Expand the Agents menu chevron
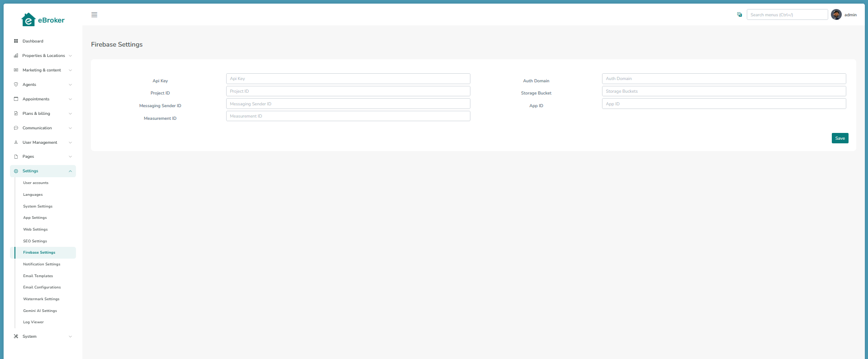Image resolution: width=868 pixels, height=359 pixels. [70, 85]
